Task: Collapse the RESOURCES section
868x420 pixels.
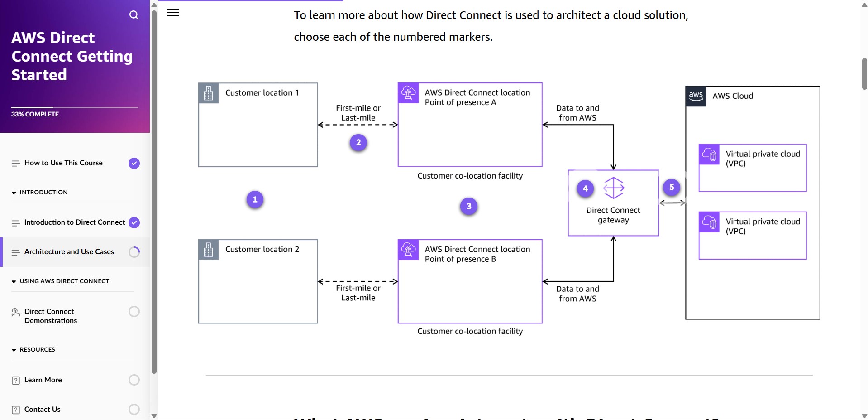Action: (x=13, y=349)
